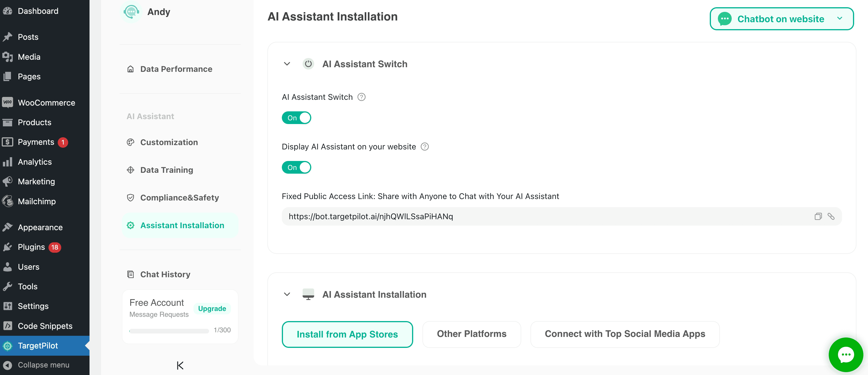Image resolution: width=868 pixels, height=375 pixels.
Task: Click the Users person icon
Action: [8, 267]
